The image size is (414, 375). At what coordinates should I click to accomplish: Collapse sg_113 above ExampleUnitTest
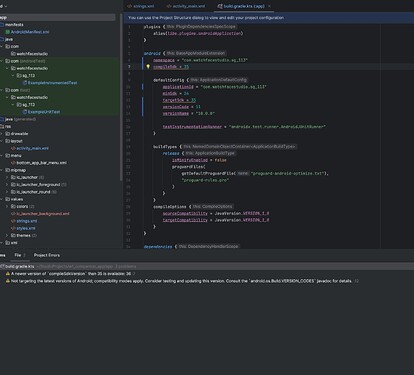(13, 105)
